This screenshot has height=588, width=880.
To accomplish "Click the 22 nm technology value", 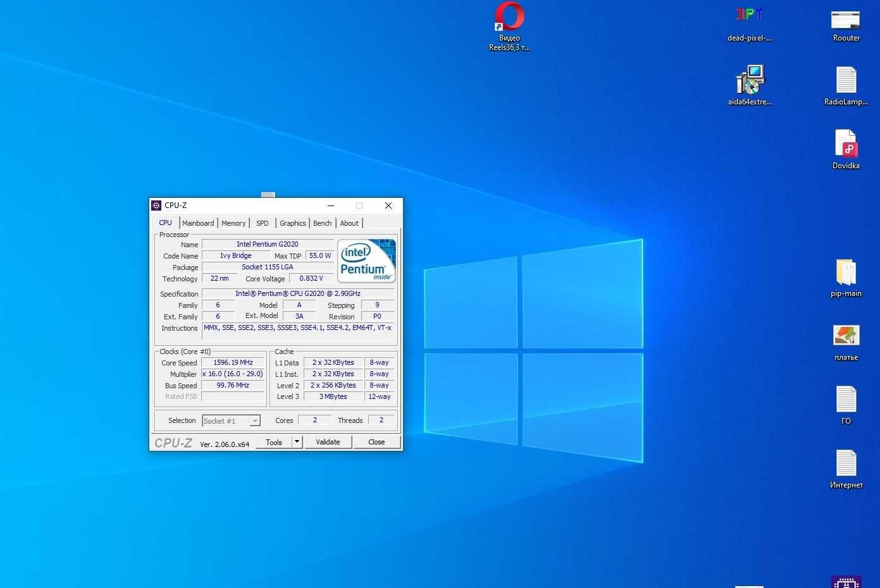I will 220,278.
